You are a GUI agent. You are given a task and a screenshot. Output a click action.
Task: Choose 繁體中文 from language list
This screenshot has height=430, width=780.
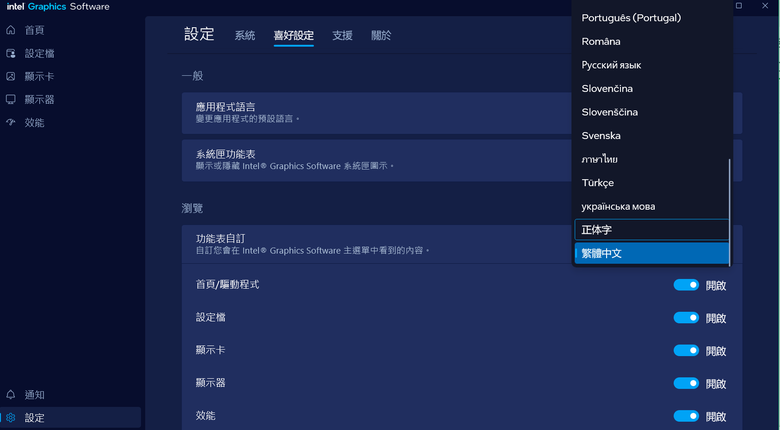coord(651,253)
